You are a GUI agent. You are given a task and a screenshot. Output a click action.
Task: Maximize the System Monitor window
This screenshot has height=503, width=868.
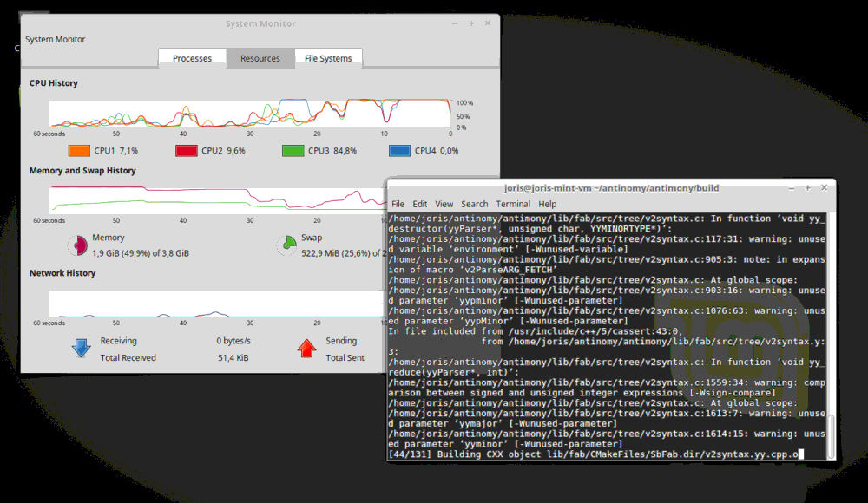[x=471, y=23]
